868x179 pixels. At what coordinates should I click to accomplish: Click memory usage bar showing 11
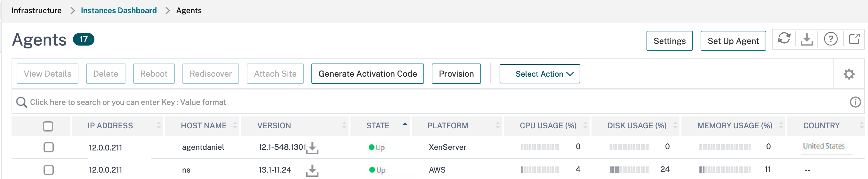[725, 170]
